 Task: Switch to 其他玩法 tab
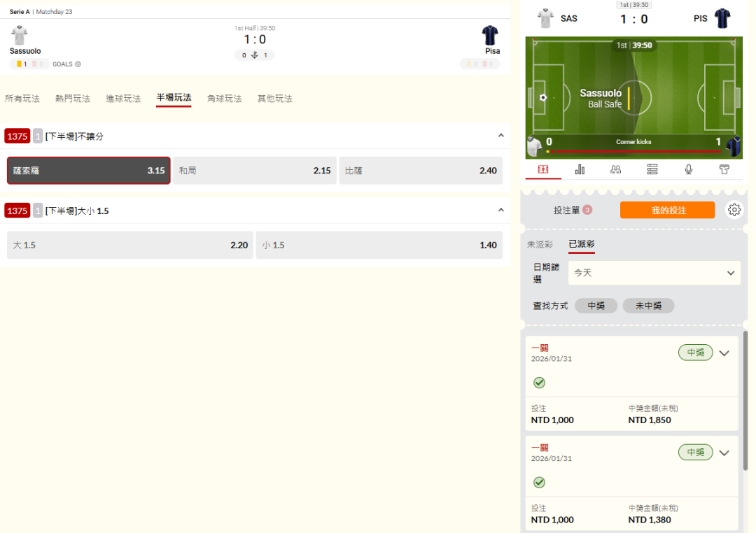pyautogui.click(x=275, y=99)
